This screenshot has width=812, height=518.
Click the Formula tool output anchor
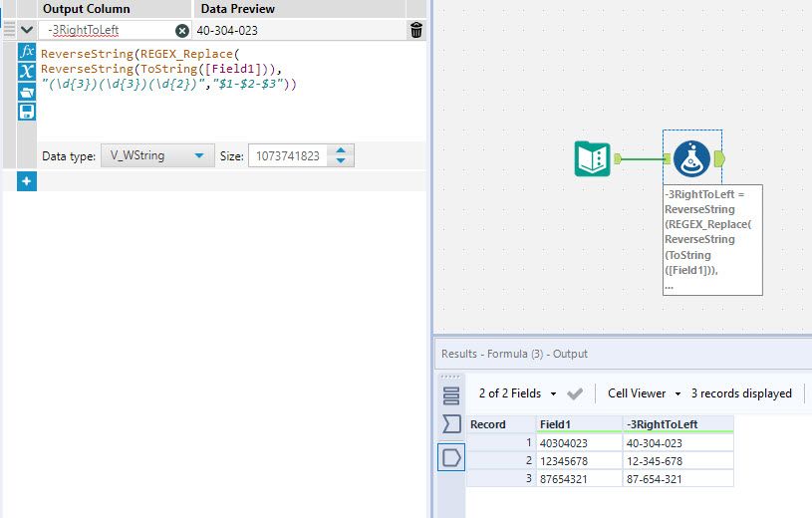coord(719,158)
